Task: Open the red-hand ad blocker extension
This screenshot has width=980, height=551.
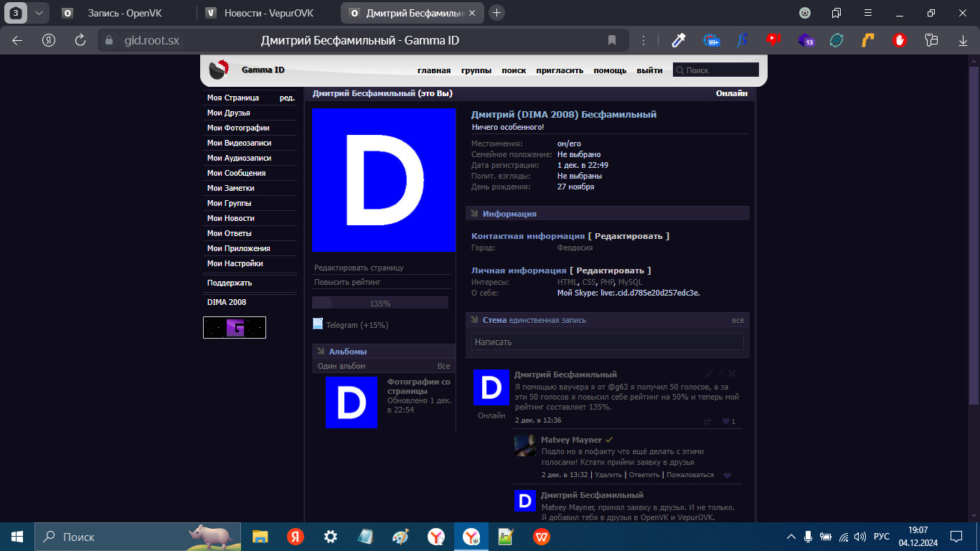Action: point(899,40)
